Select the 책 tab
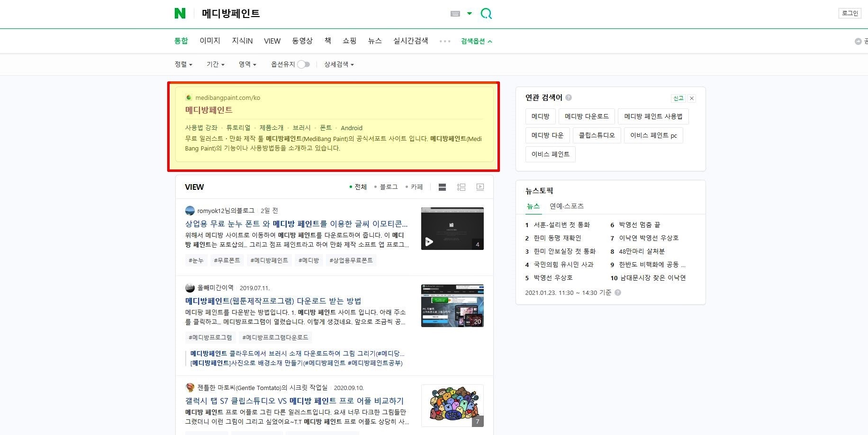This screenshot has height=435, width=868. (327, 41)
